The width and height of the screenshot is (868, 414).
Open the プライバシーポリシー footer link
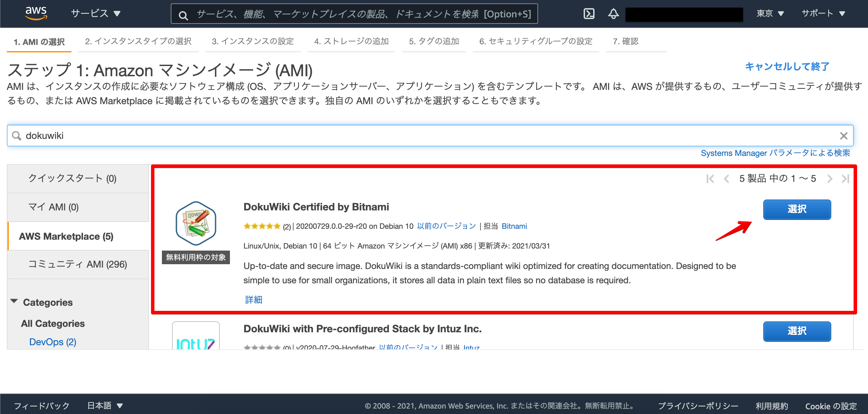coord(698,405)
